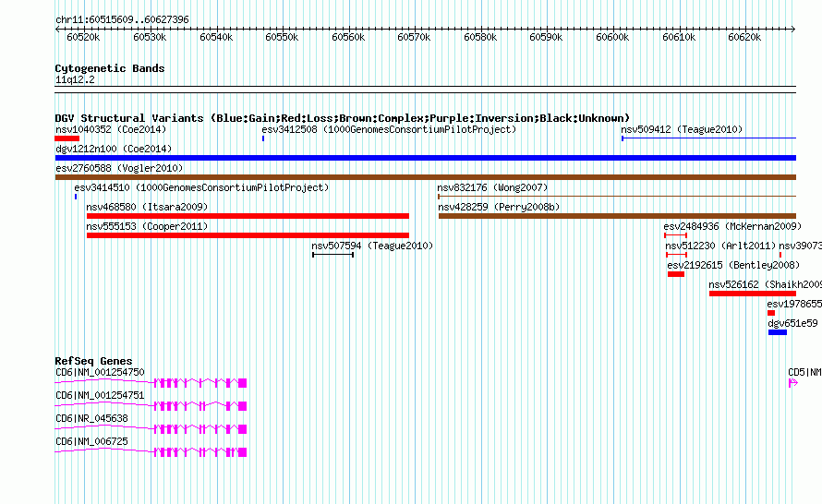Click the CD6|NM_001254750 transcript label

(100, 372)
